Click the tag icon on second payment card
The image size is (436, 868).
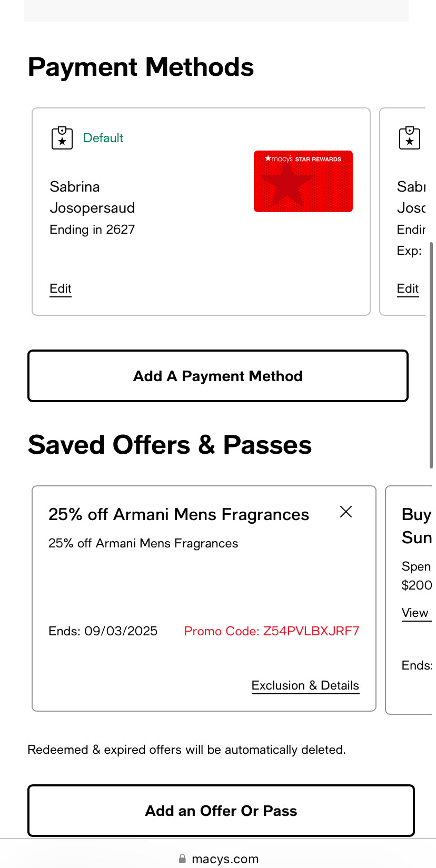tap(410, 138)
